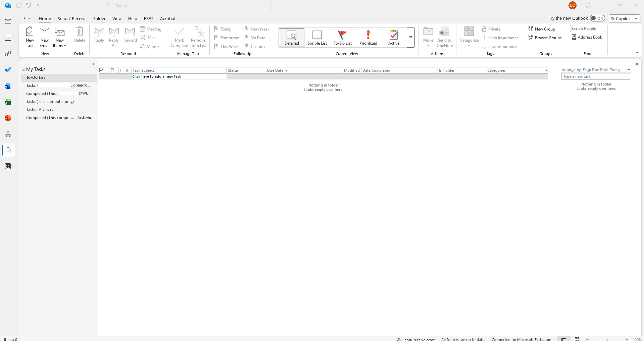Launch PowerPoint from the sidebar
The height and width of the screenshot is (341, 644).
pyautogui.click(x=8, y=118)
